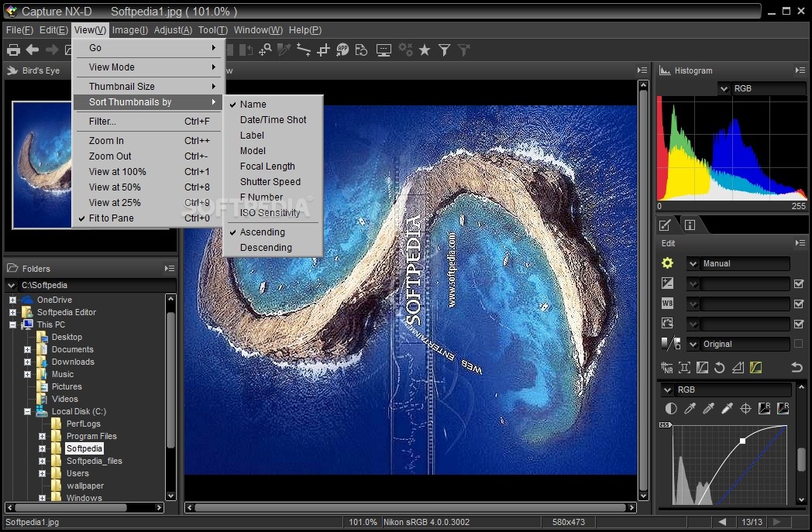The image size is (812, 532).
Task: Tick the checkbox beside Original
Action: pyautogui.click(x=799, y=344)
